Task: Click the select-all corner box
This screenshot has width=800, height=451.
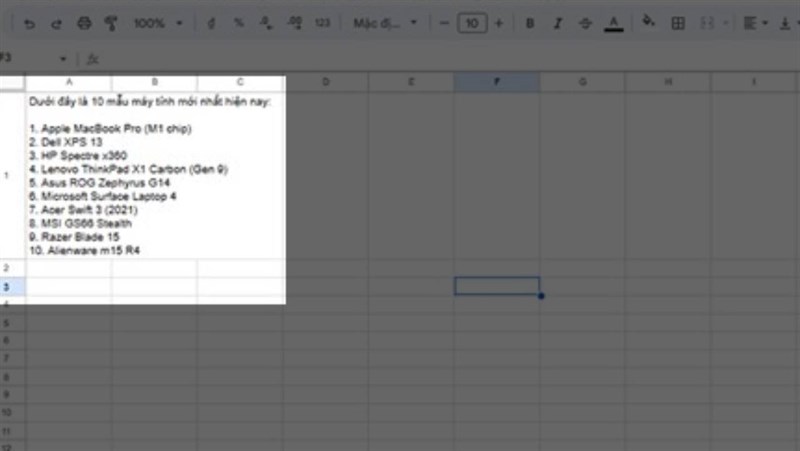Action: [x=12, y=83]
